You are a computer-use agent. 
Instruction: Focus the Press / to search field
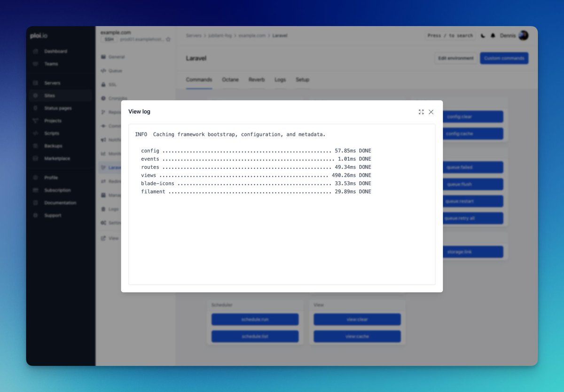[450, 36]
